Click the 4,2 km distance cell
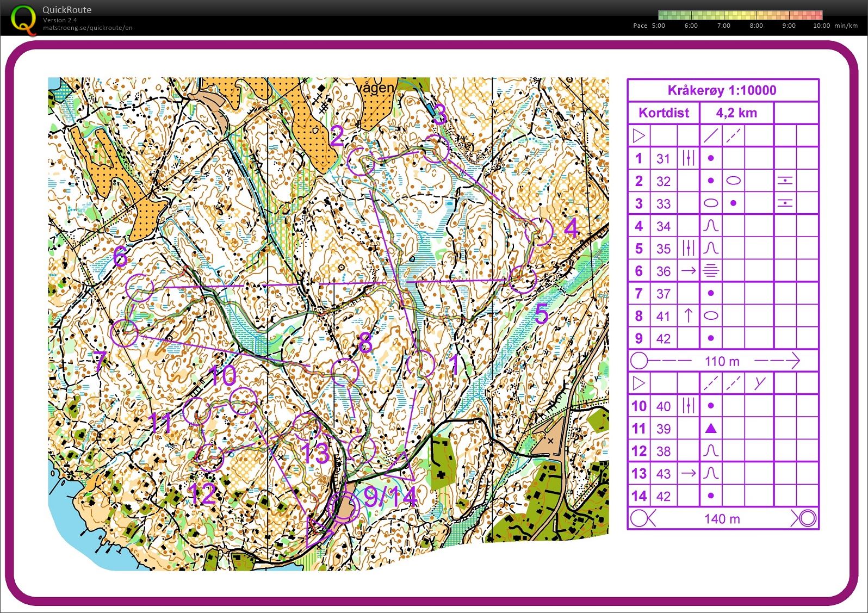868x613 pixels. point(736,113)
